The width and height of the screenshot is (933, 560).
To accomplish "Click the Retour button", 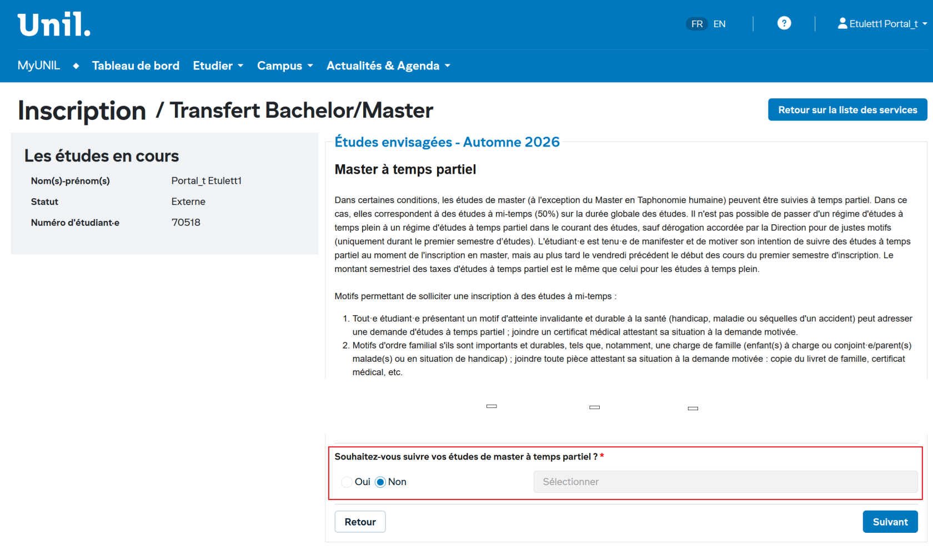I will 360,522.
